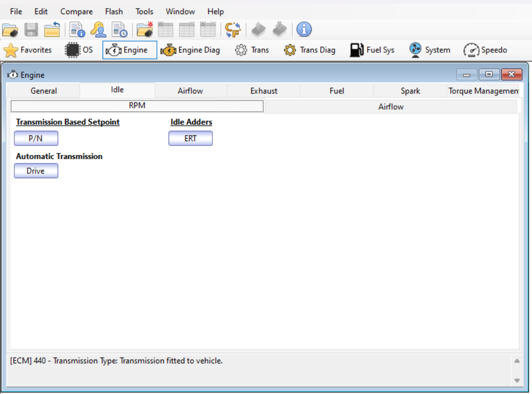Open the Trans gear section

pyautogui.click(x=252, y=50)
